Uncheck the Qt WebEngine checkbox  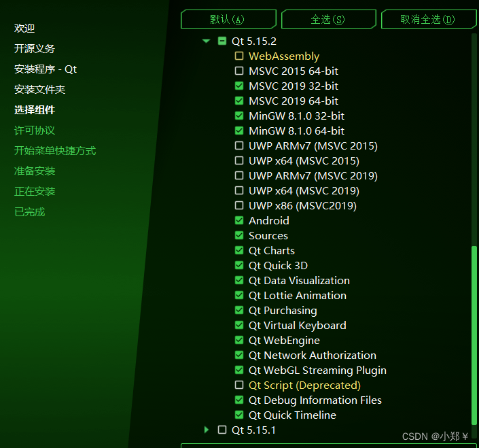(239, 340)
